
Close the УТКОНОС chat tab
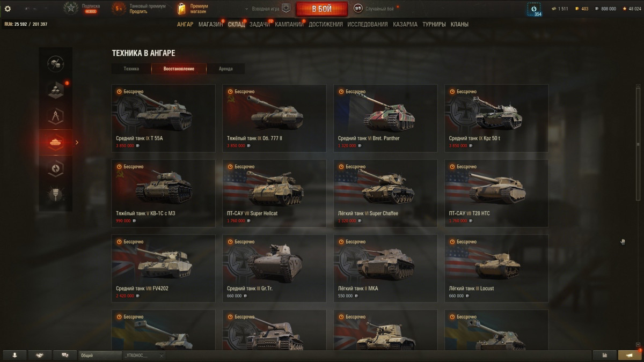coord(161,355)
